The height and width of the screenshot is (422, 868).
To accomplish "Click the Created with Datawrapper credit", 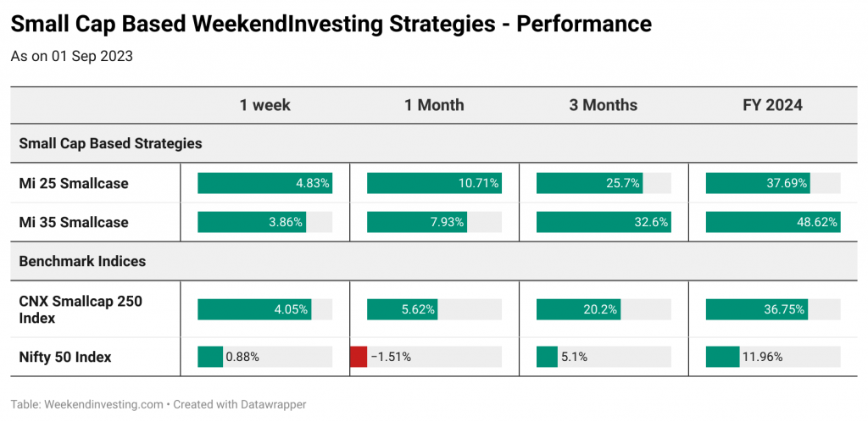I will point(240,404).
